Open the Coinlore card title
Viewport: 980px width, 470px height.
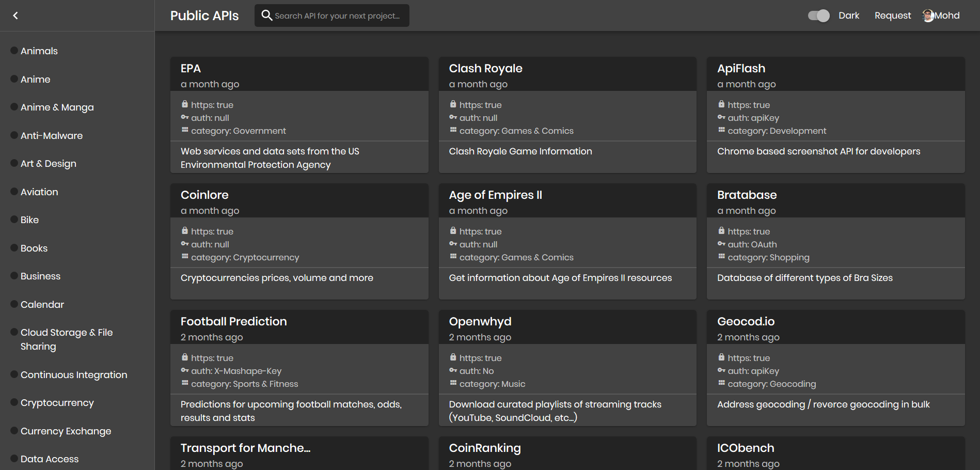[x=204, y=195]
